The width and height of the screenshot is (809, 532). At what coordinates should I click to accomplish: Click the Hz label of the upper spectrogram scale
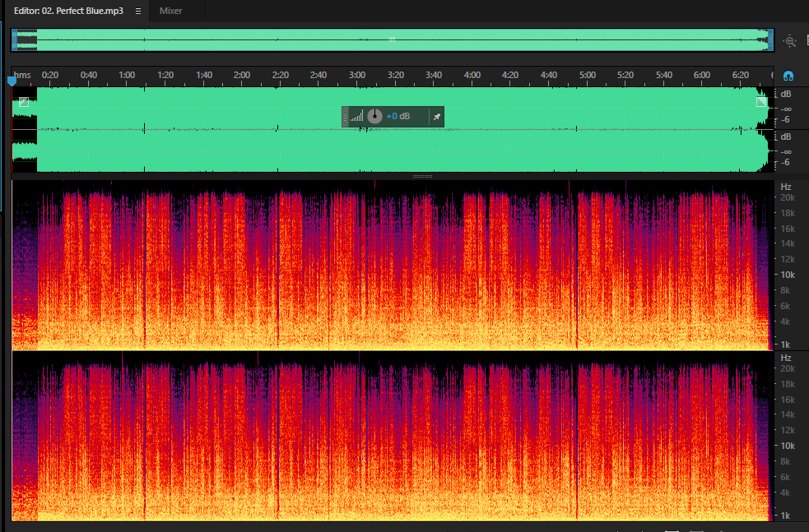786,187
